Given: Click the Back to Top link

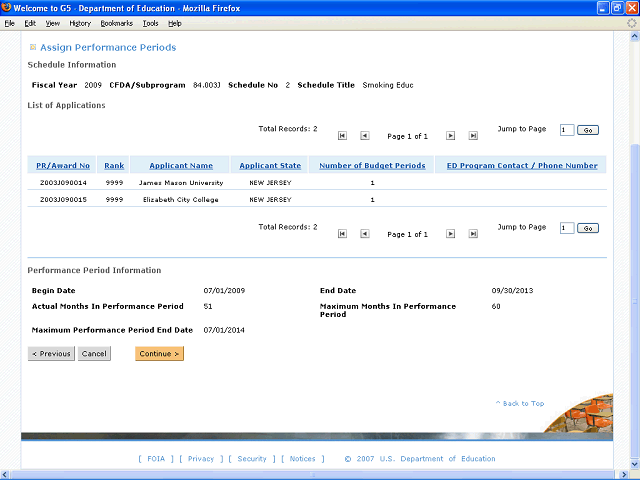Looking at the screenshot, I should tap(520, 404).
